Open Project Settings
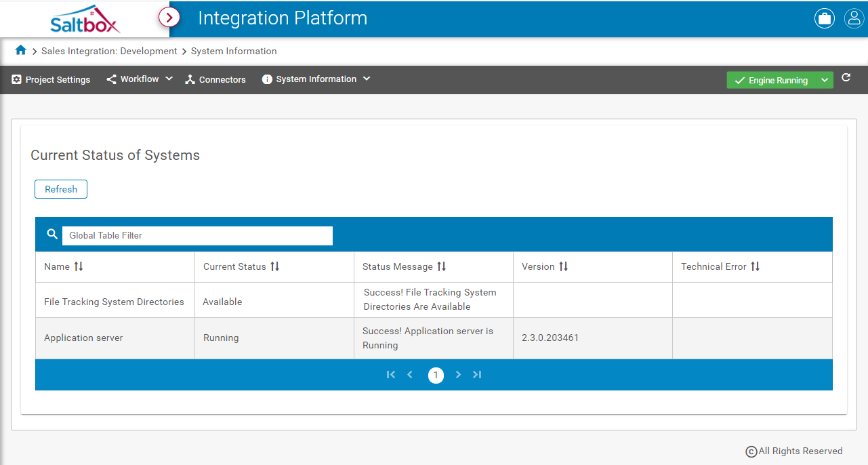The height and width of the screenshot is (465, 868). click(51, 79)
